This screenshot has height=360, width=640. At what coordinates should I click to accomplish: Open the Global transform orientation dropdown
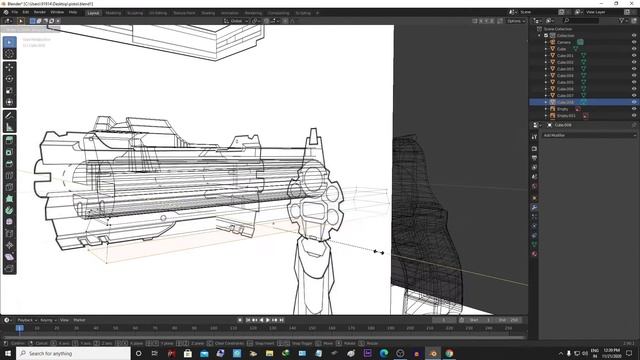(236, 21)
